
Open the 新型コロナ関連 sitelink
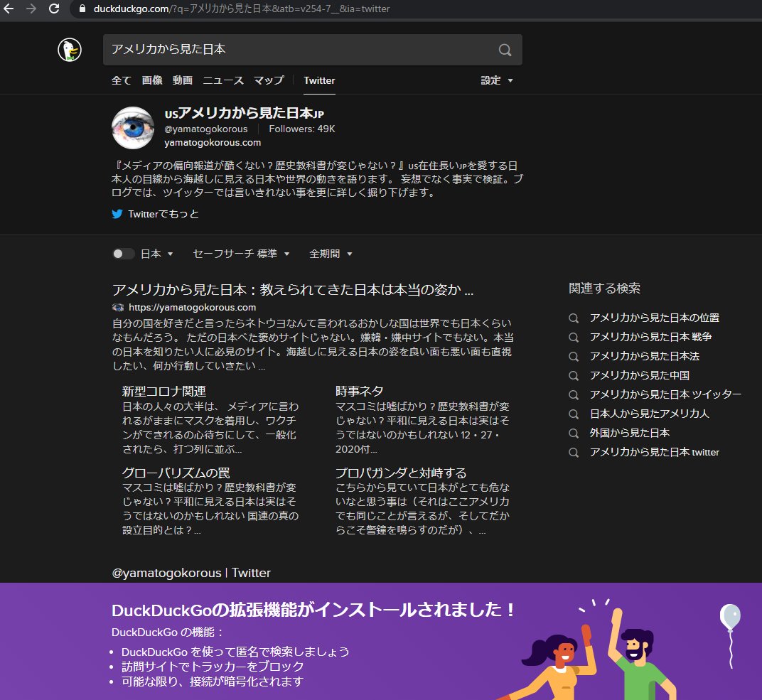click(163, 391)
